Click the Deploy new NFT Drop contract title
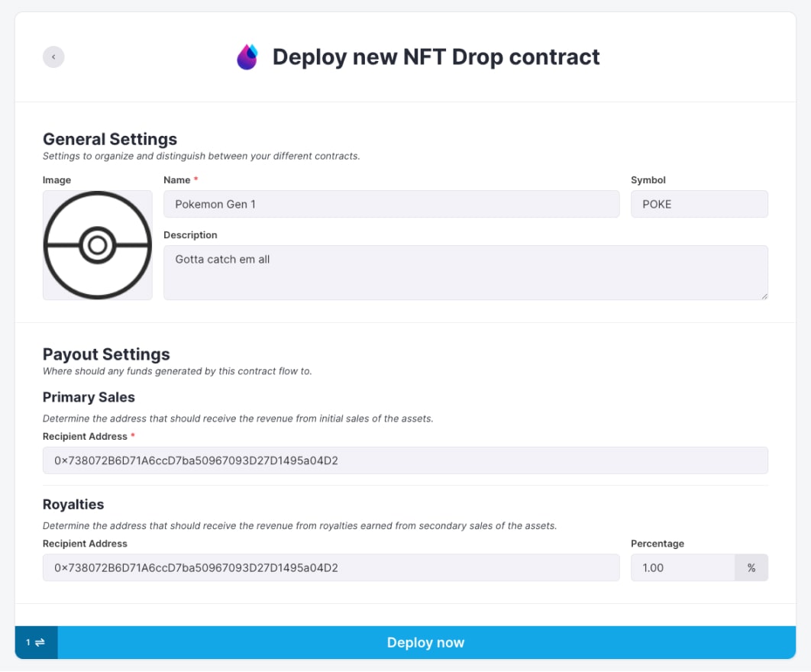Image resolution: width=811 pixels, height=672 pixels. pyautogui.click(x=436, y=57)
